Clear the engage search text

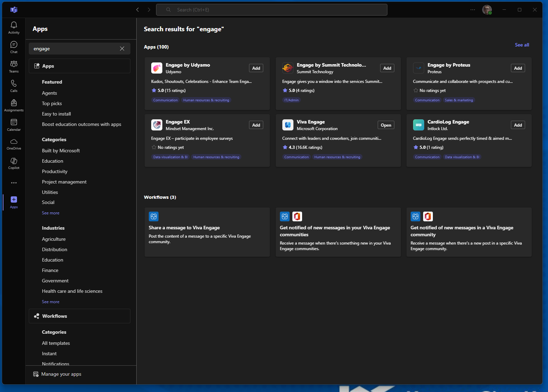tap(122, 49)
